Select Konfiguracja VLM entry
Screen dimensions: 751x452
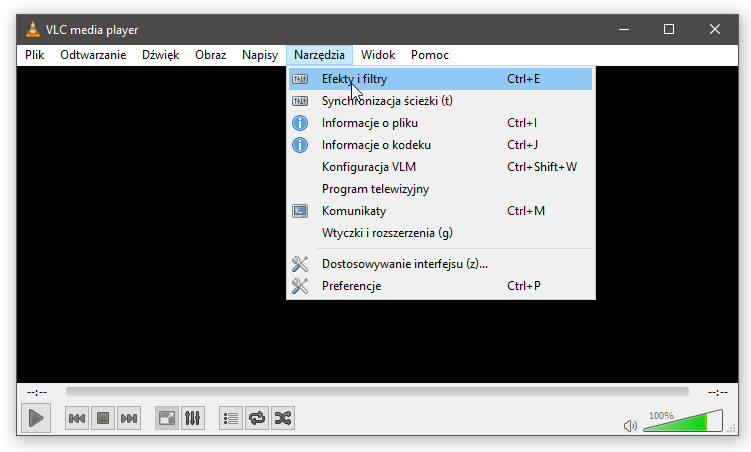coord(440,167)
